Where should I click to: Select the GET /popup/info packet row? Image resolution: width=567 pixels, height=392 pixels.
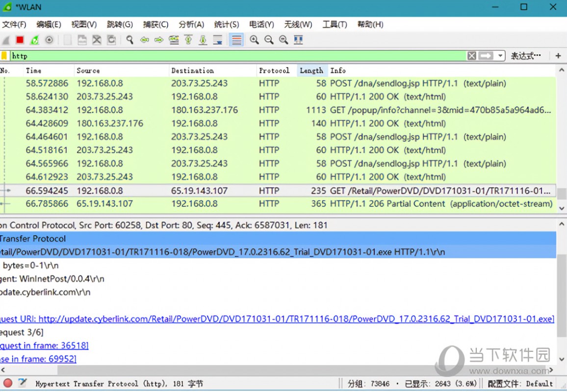tap(278, 110)
